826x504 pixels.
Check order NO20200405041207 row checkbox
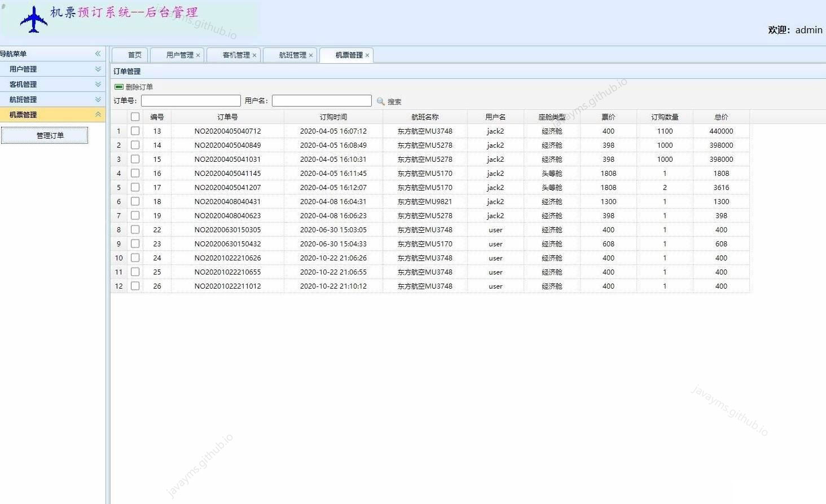click(135, 187)
